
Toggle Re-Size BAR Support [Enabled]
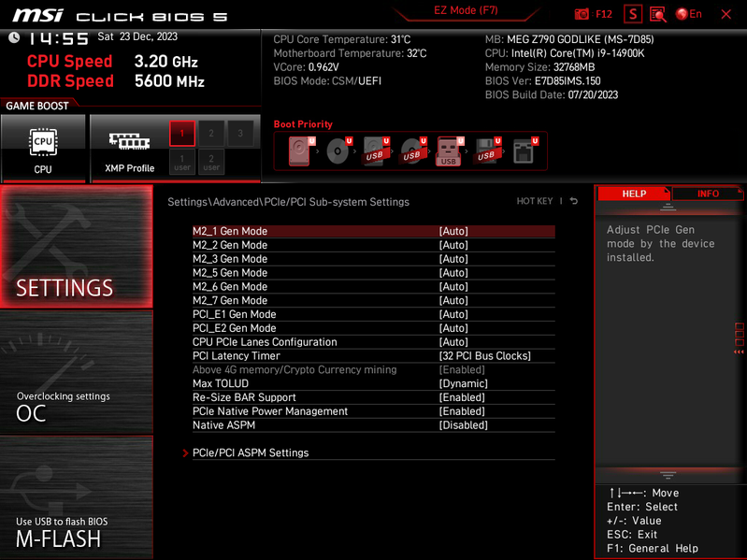tap(462, 397)
